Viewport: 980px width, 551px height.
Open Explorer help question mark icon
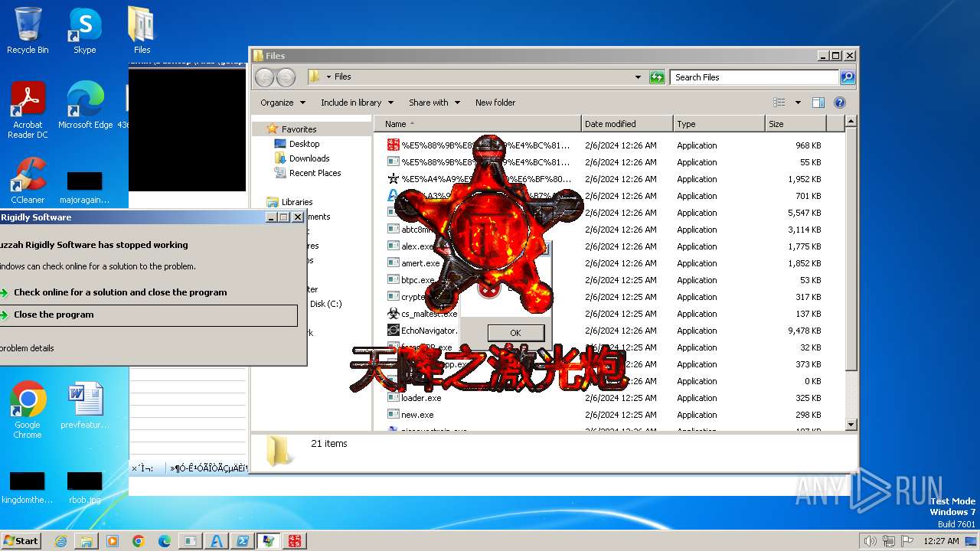(x=839, y=103)
